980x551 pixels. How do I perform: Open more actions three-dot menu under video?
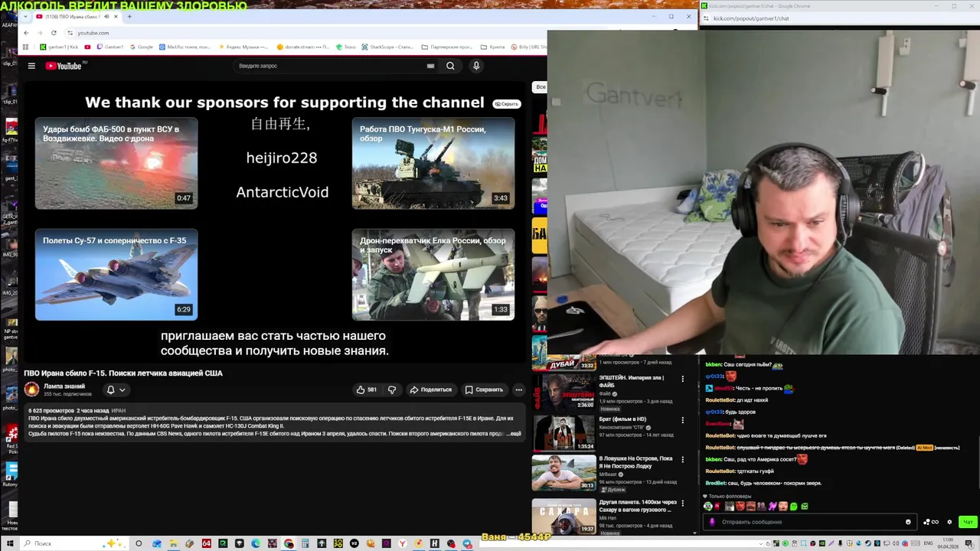coord(518,390)
